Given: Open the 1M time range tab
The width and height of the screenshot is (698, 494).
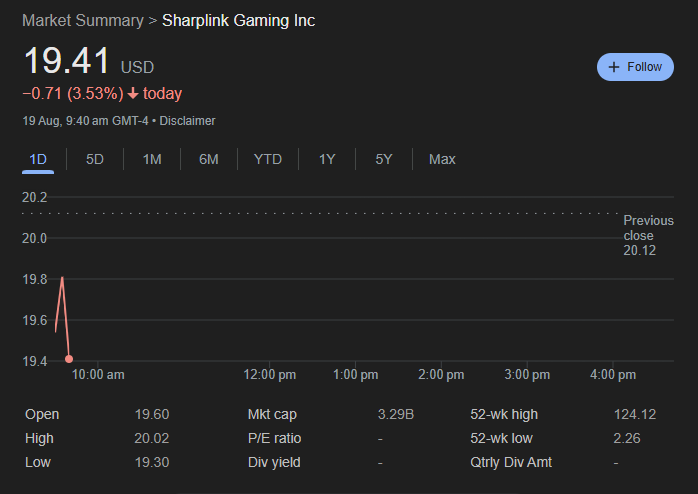Looking at the screenshot, I should tap(152, 159).
